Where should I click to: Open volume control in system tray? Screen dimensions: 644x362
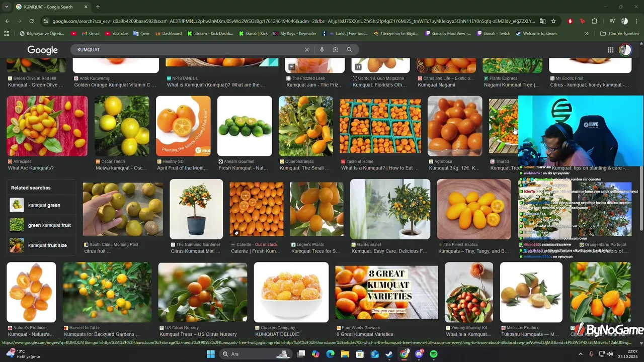pos(610,354)
